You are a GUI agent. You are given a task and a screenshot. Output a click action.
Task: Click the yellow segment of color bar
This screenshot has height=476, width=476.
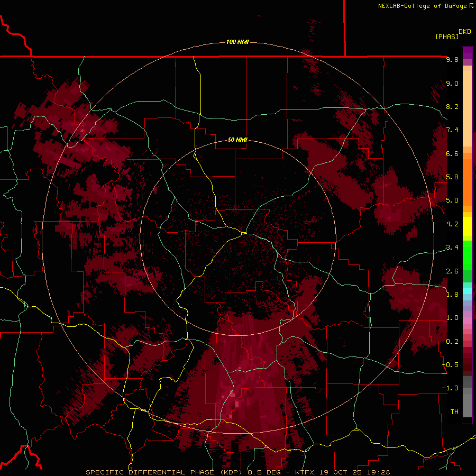point(467,226)
